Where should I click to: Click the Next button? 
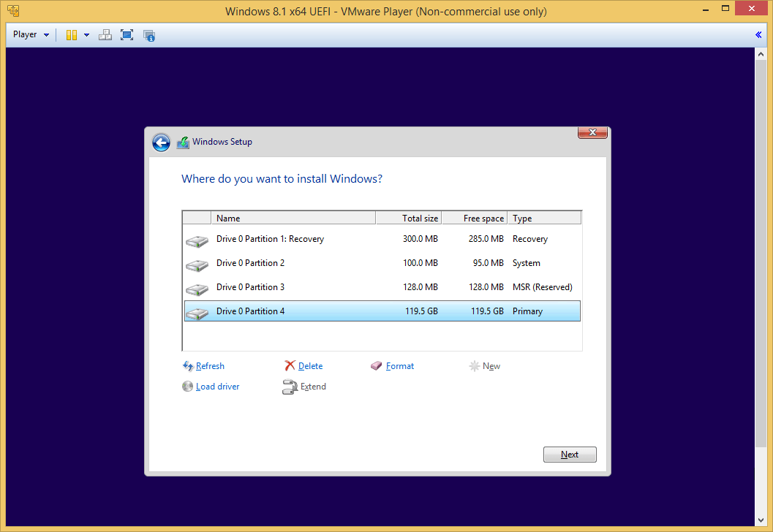569,454
